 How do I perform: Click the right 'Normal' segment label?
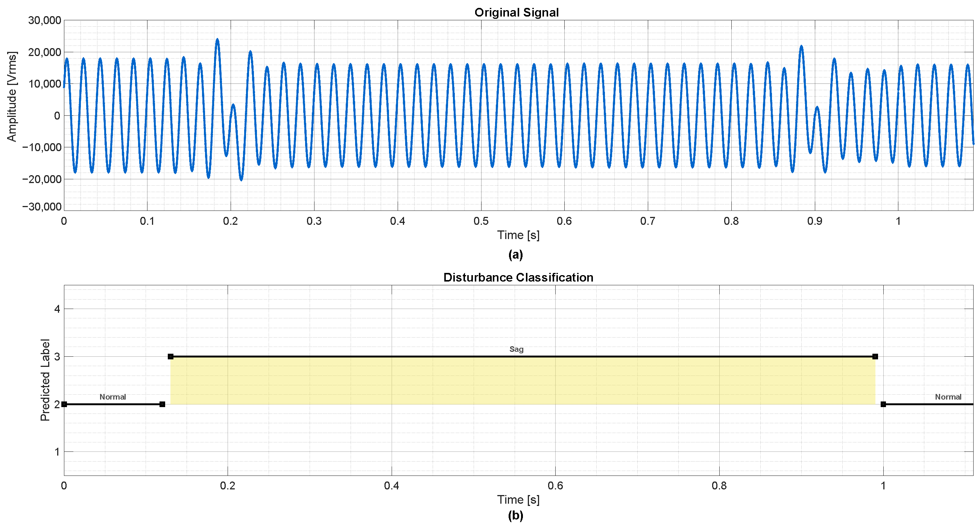tap(948, 397)
